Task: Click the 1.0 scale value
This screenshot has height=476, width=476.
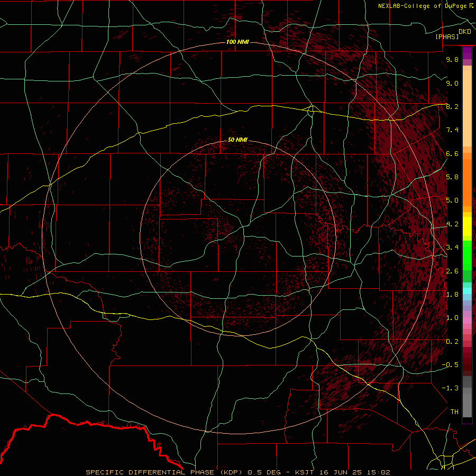Action: [x=452, y=318]
